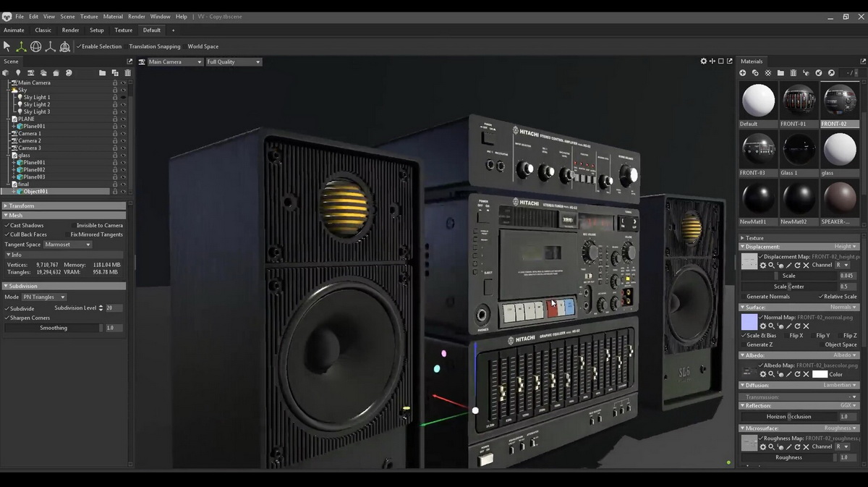Click the Subdivision Level value field
Viewport: 868px width, 487px height.
coord(114,308)
